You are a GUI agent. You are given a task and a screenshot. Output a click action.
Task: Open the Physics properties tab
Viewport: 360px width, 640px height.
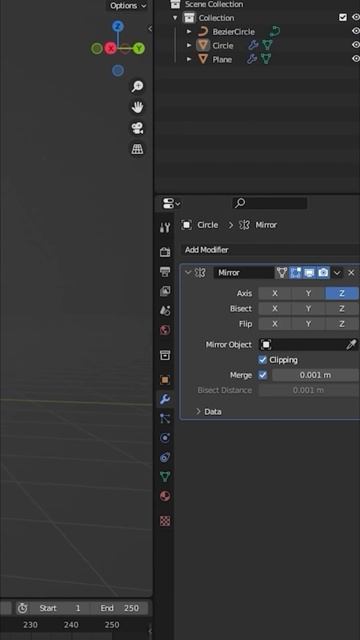pos(165,438)
